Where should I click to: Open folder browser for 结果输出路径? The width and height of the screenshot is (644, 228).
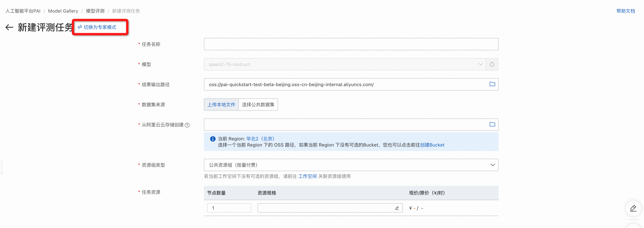[x=492, y=84]
